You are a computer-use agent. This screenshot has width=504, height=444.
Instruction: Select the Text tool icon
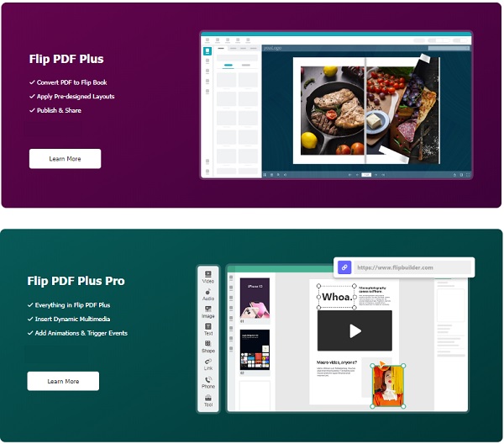coord(208,326)
